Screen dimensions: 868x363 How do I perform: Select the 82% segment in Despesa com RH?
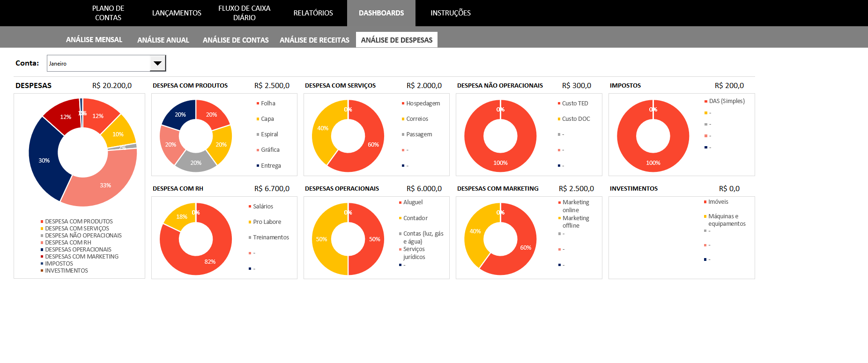(x=210, y=261)
